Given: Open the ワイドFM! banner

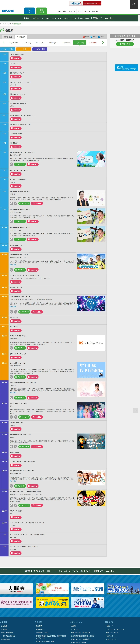Looking at the screenshot, I should (88, 603).
